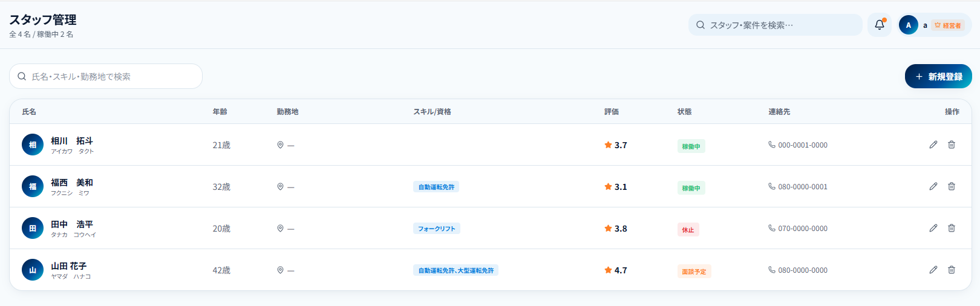Open the notification bell
Screen dimensions: 980x306
coord(880,25)
